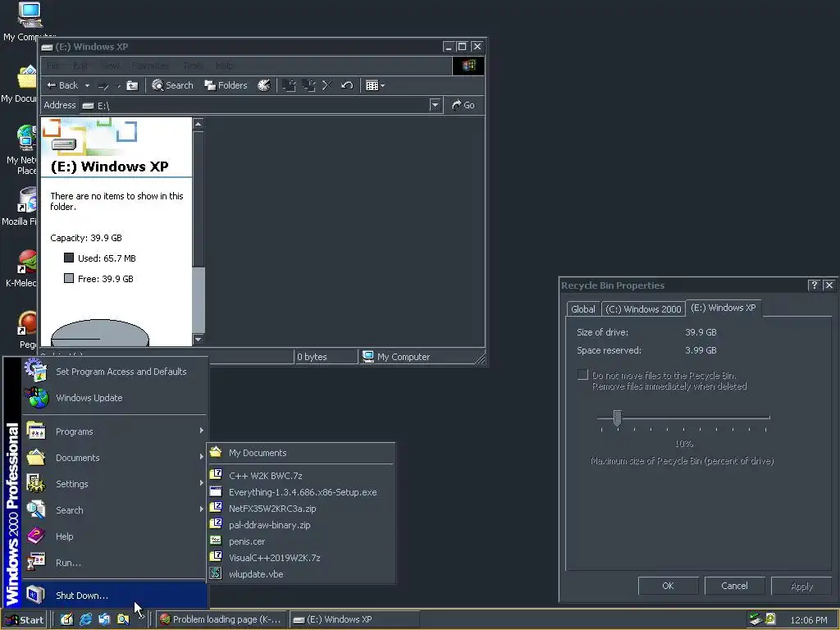Click Show Desktop quick launch icon
This screenshot has height=630, width=840.
(x=66, y=619)
